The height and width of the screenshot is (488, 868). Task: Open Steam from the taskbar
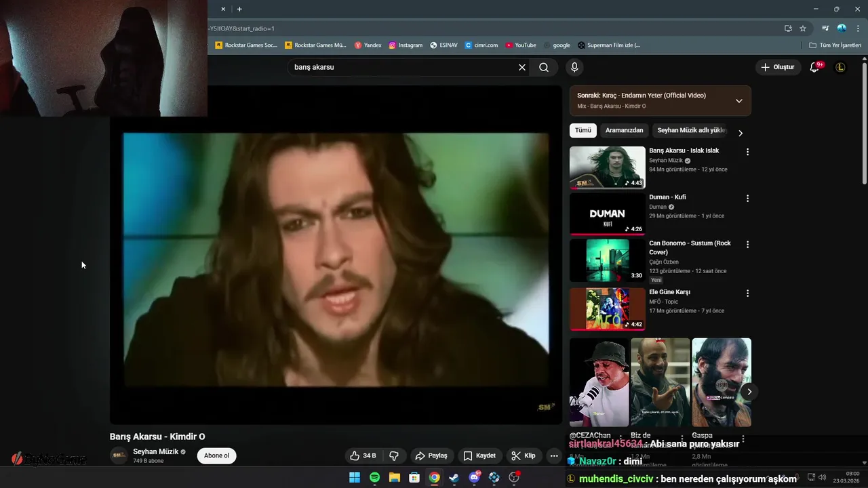click(x=454, y=477)
